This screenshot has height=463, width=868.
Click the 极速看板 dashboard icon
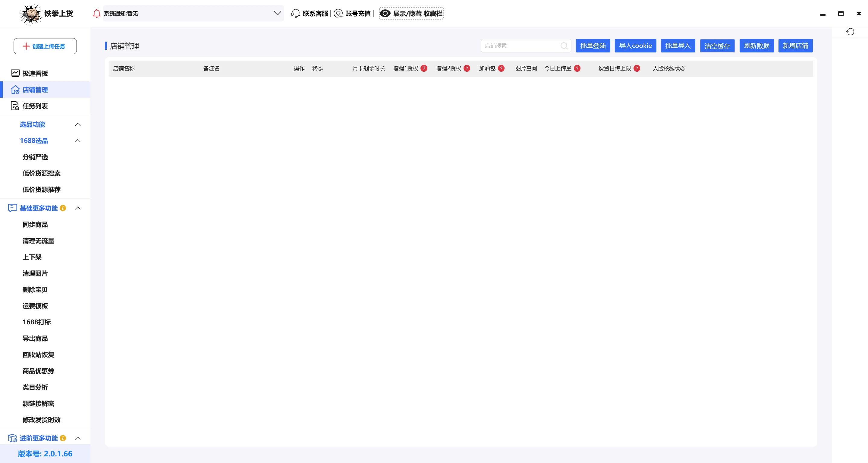pyautogui.click(x=15, y=74)
